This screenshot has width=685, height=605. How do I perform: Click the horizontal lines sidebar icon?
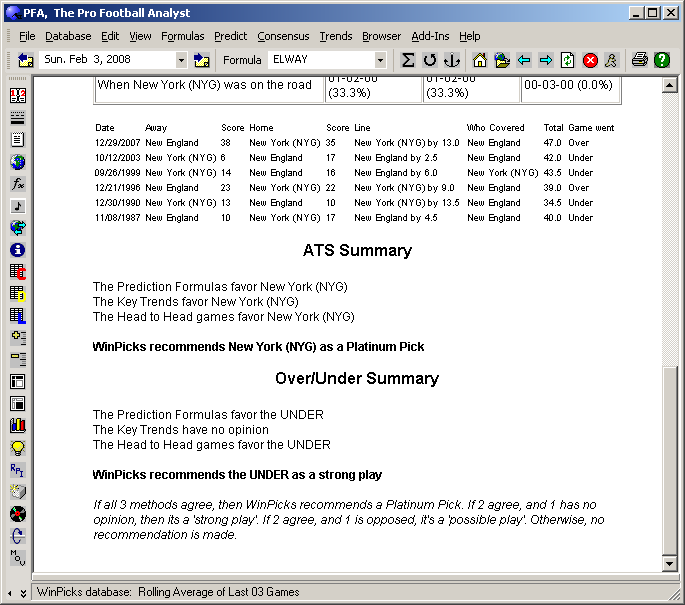pyautogui.click(x=18, y=118)
